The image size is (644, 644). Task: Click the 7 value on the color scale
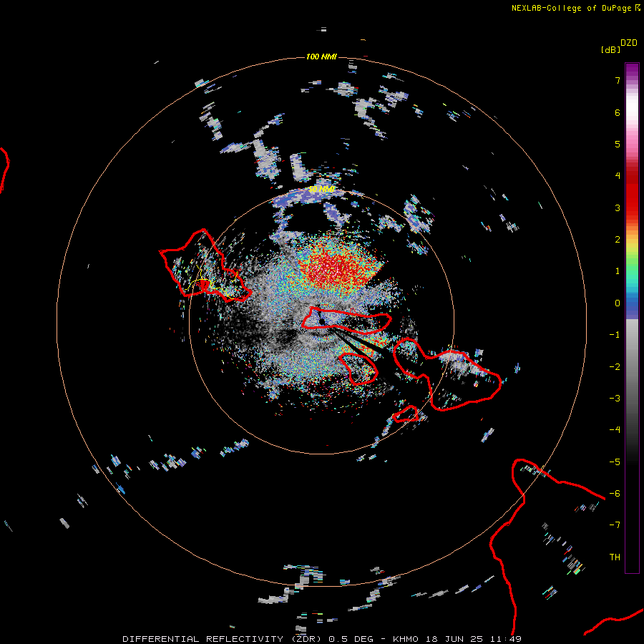(x=618, y=80)
